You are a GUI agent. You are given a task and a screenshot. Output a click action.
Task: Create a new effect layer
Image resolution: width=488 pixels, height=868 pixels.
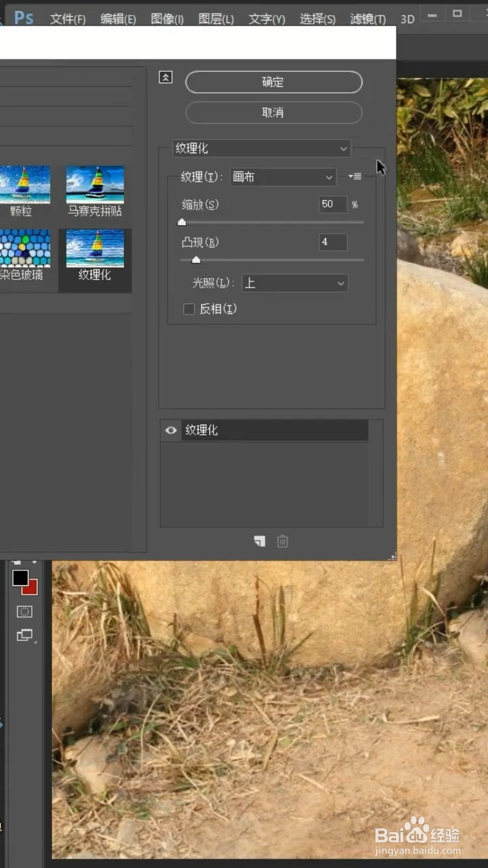[x=260, y=541]
